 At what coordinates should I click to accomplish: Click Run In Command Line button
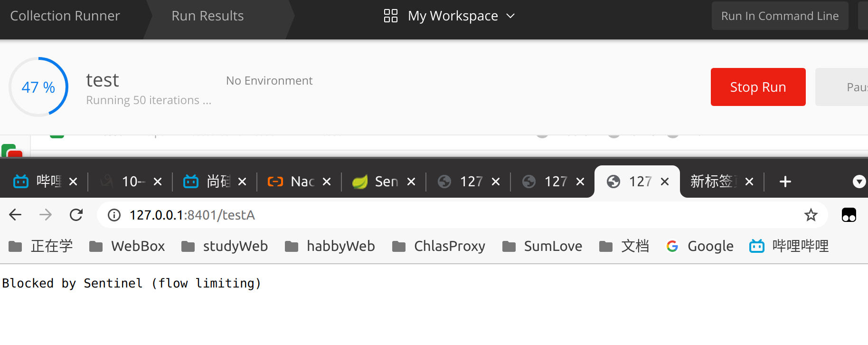(780, 16)
